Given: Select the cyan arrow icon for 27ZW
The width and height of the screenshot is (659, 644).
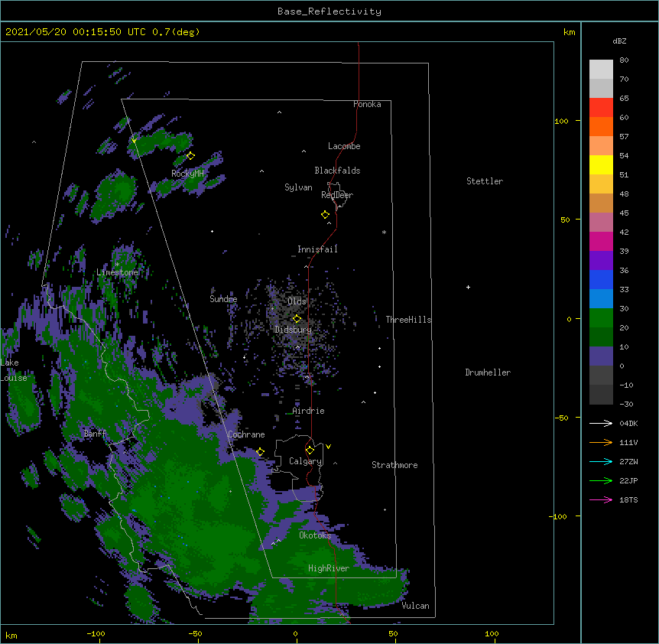Looking at the screenshot, I should [601, 461].
